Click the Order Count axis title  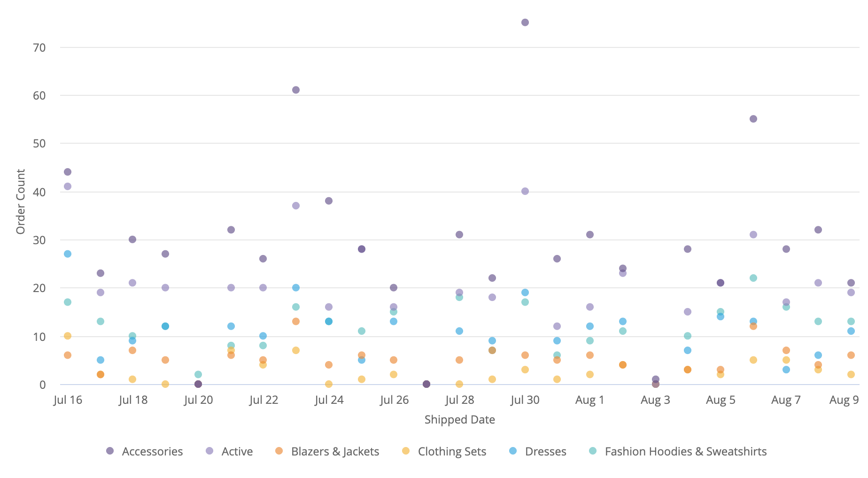(x=21, y=201)
